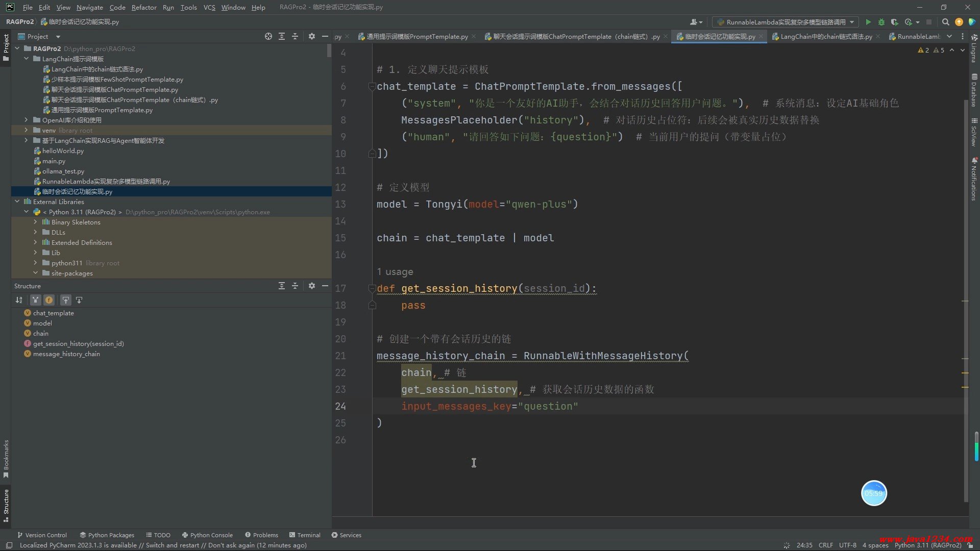Open main.py in the project tree
Image resolution: width=980 pixels, height=551 pixels.
pos(54,161)
